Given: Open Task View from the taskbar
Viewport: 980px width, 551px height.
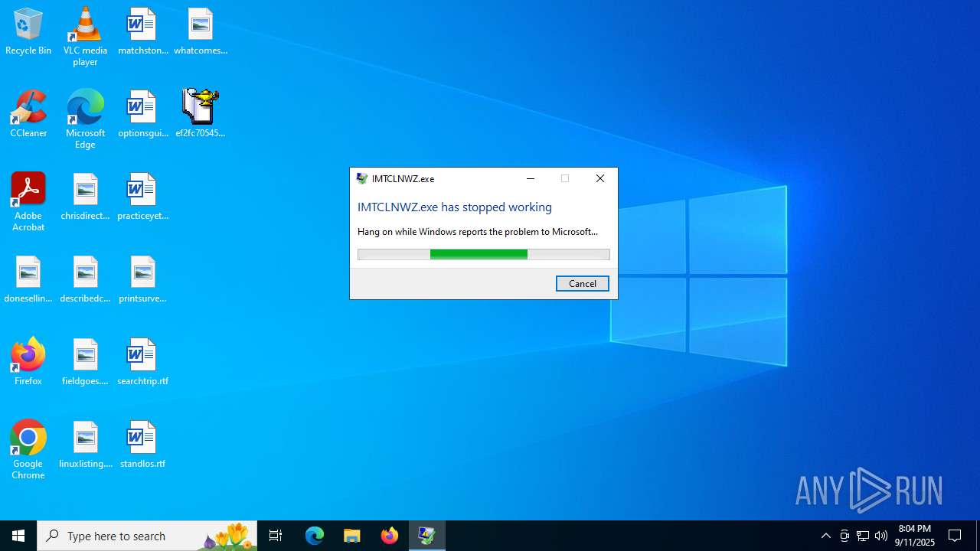Looking at the screenshot, I should (x=276, y=536).
